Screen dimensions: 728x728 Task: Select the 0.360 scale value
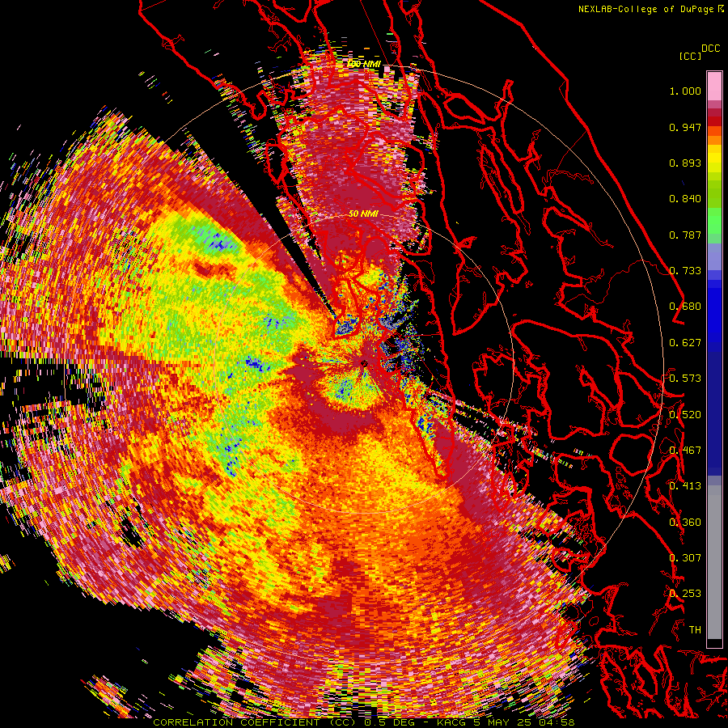(685, 523)
